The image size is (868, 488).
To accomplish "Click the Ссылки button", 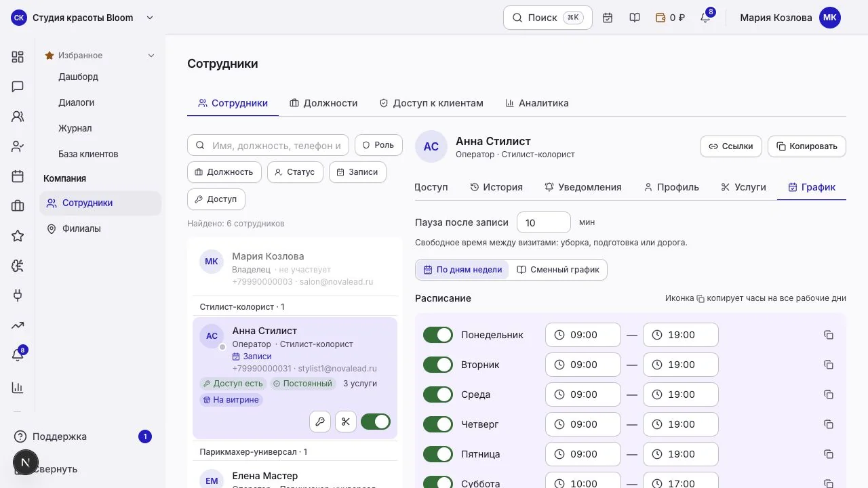I will pyautogui.click(x=731, y=146).
